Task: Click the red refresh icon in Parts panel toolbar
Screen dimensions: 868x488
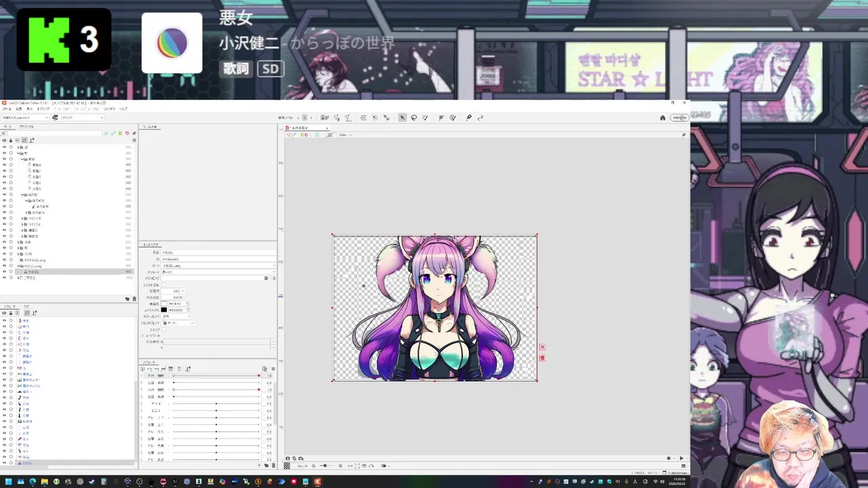Action: click(127, 134)
